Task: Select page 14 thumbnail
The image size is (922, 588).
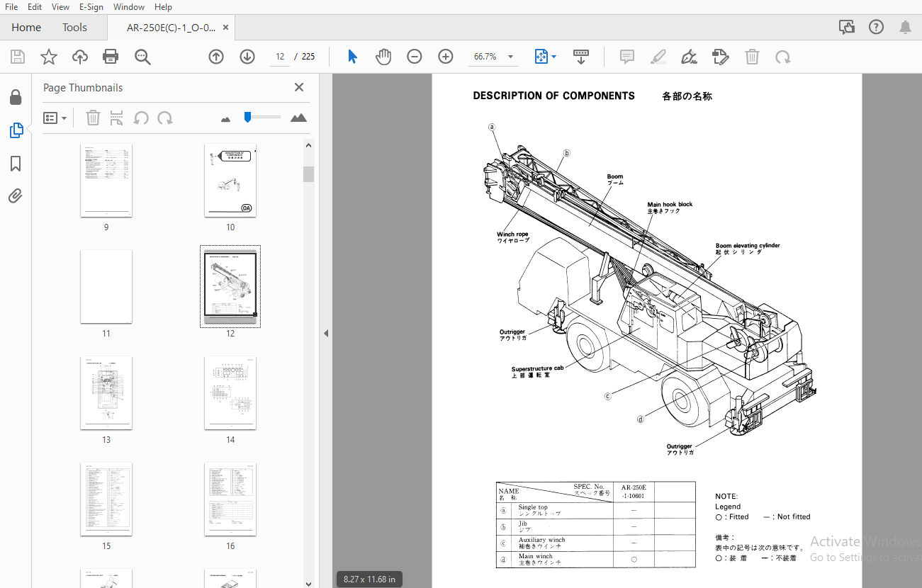Action: click(230, 393)
